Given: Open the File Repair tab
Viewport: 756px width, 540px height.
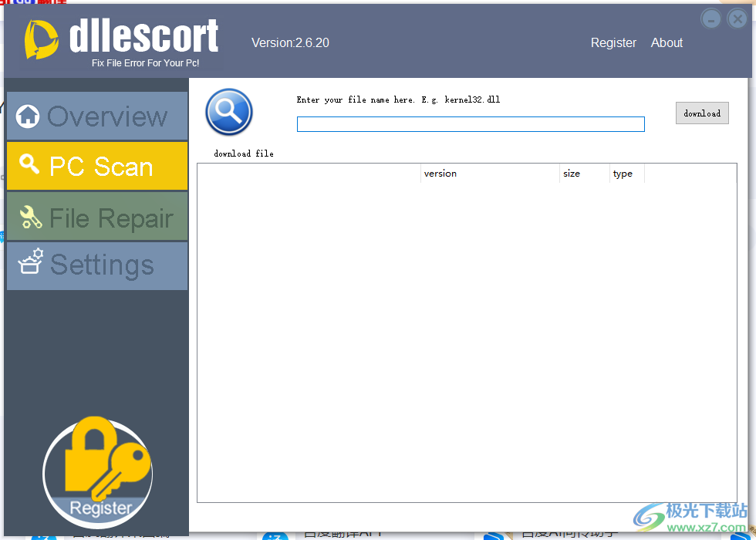Looking at the screenshot, I should [x=97, y=217].
